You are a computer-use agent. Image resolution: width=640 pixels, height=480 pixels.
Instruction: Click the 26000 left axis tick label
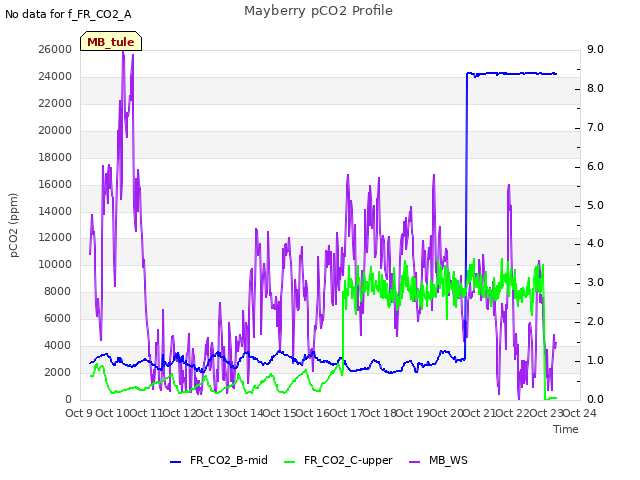pos(55,49)
